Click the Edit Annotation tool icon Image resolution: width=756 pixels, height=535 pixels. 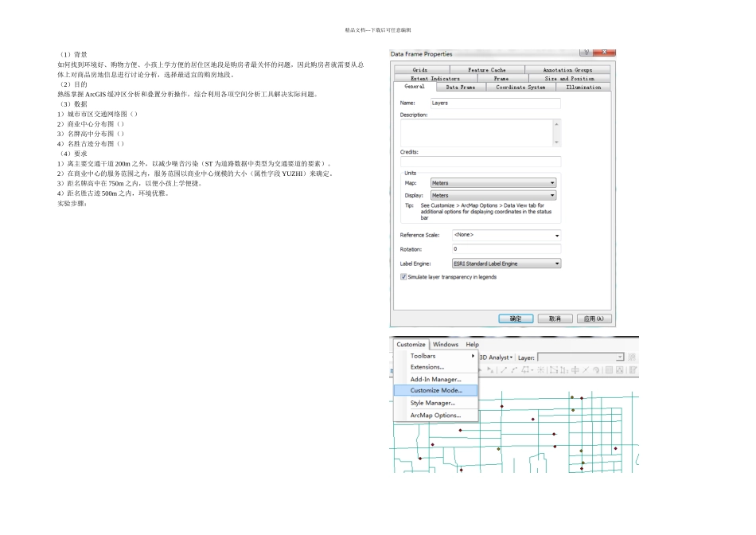490,370
